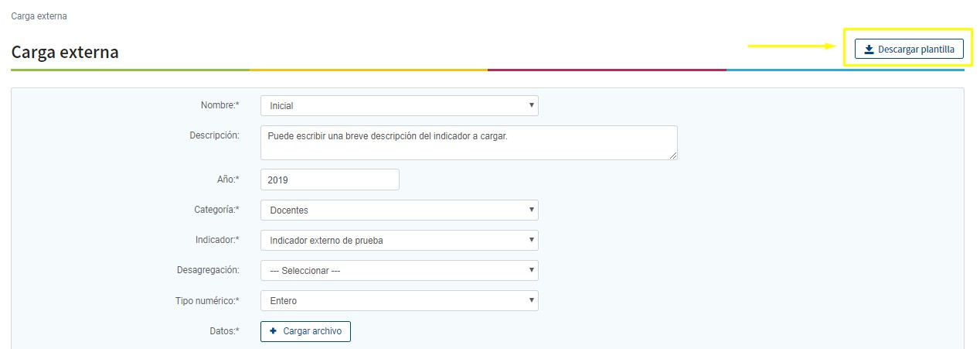Select the Año field label
The width and height of the screenshot is (980, 349).
[226, 180]
